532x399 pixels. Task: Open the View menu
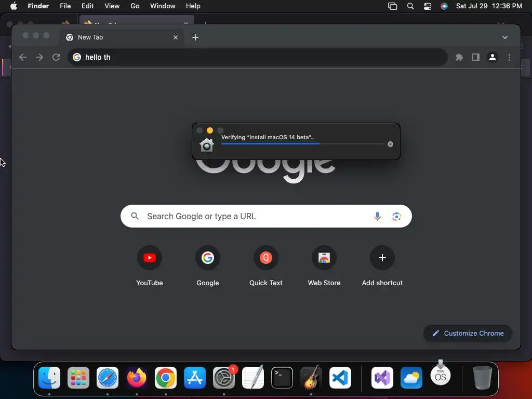112,6
